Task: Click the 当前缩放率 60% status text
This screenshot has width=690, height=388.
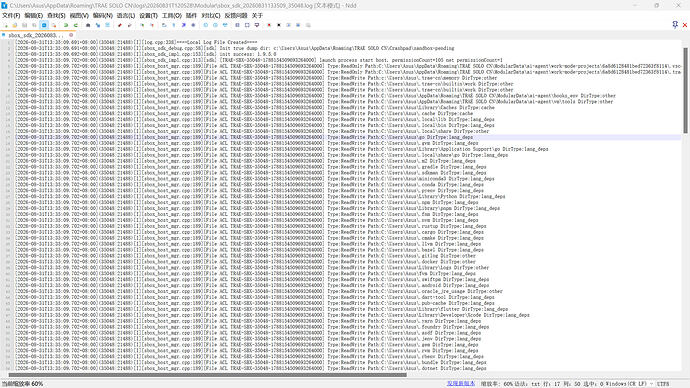Action: pyautogui.click(x=22, y=384)
